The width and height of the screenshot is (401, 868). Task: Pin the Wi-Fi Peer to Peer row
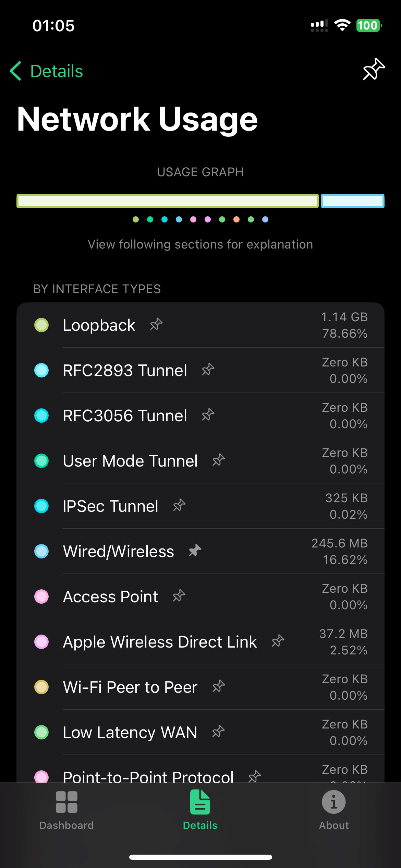pyautogui.click(x=219, y=686)
